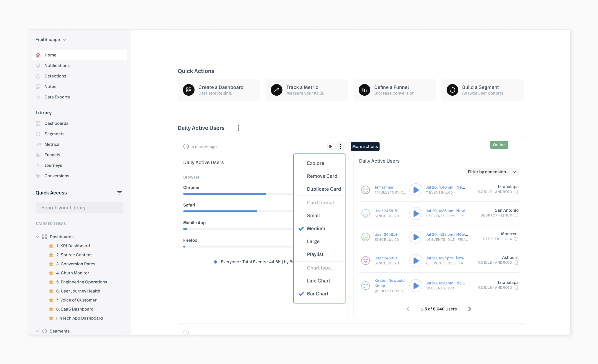Click the Track a Metric arrow icon
Viewport: 598px width, 364px height.
(x=277, y=90)
